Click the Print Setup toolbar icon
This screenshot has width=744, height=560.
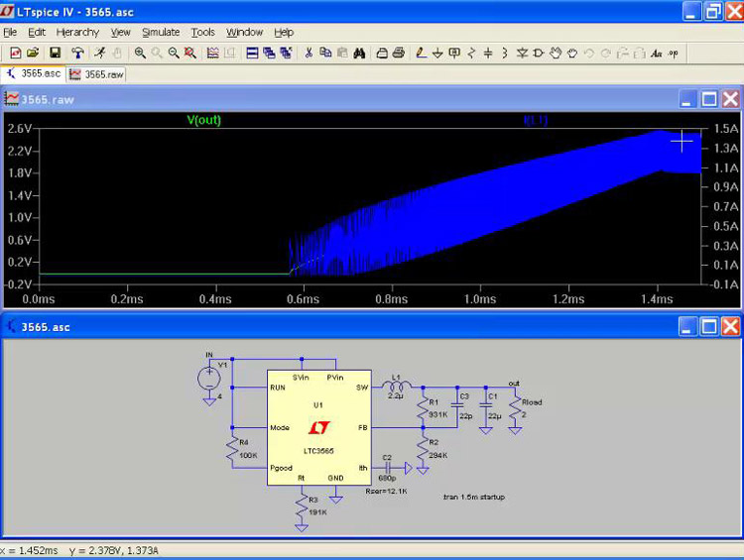pos(382,54)
